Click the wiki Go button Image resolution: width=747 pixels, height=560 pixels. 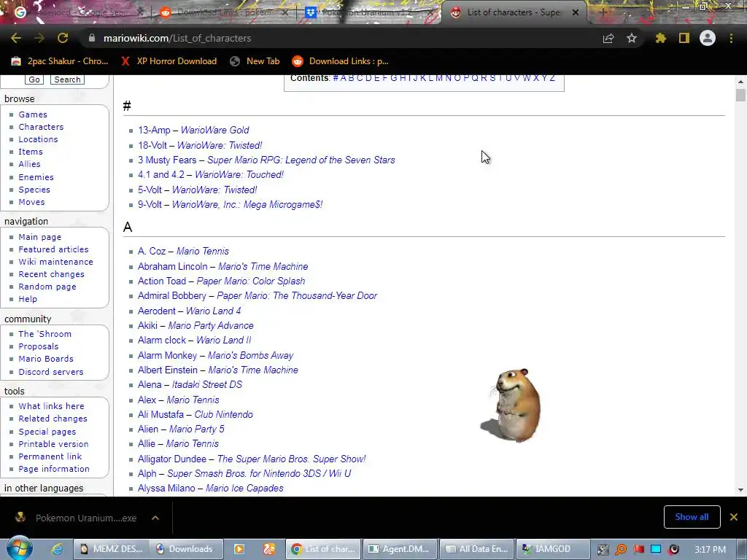(x=34, y=79)
